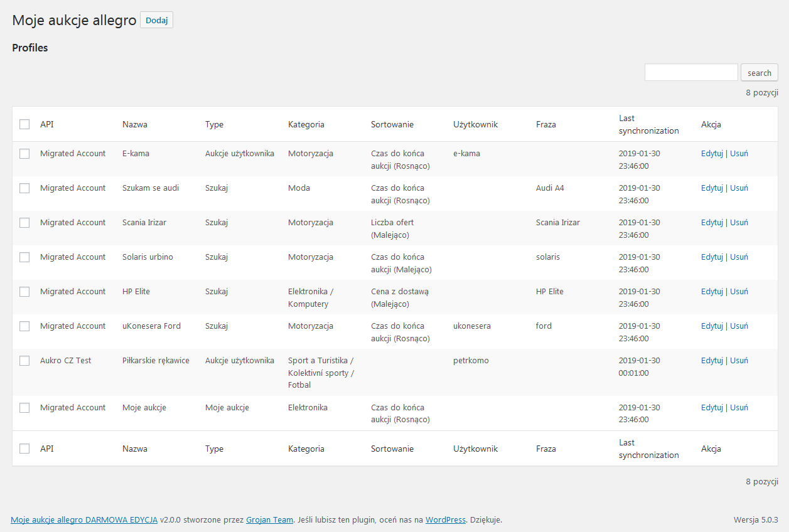Screen dimensions: 789x532
Task: Click the Profiles heading
Action: click(x=30, y=48)
